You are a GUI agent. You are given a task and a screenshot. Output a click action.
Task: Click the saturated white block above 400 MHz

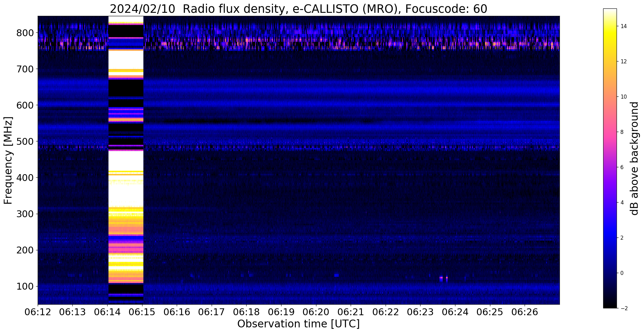tap(126, 161)
